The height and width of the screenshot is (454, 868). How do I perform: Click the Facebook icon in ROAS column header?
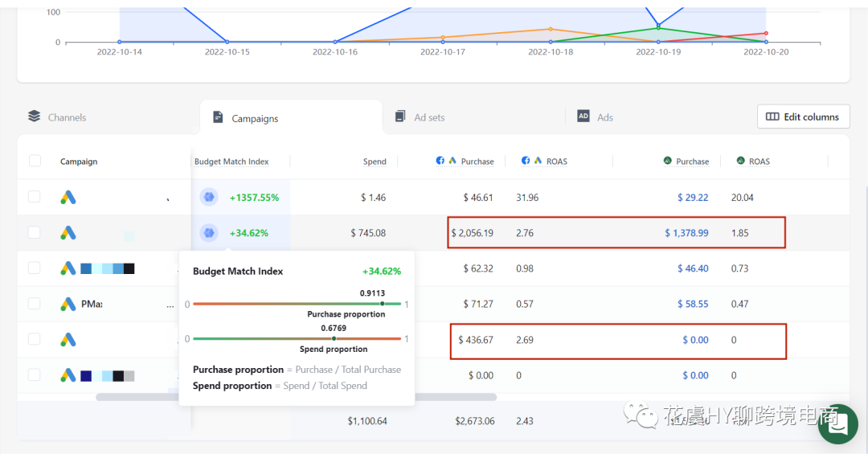coord(526,161)
